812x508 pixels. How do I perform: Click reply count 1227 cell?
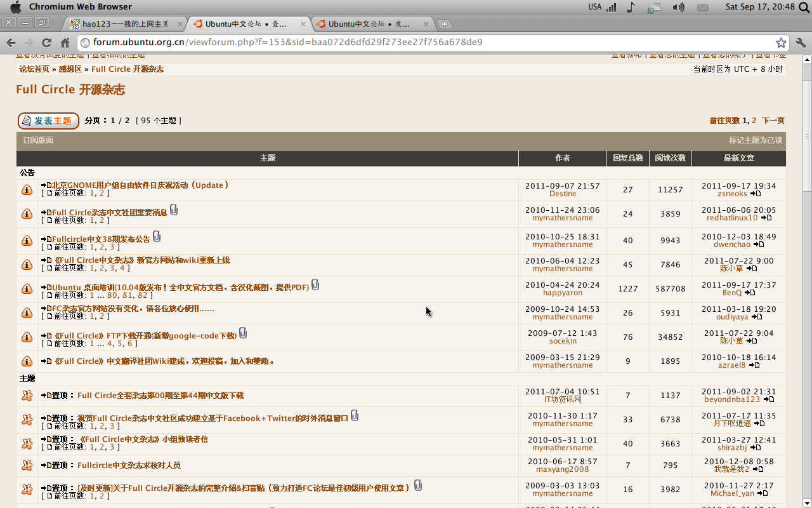tap(628, 289)
